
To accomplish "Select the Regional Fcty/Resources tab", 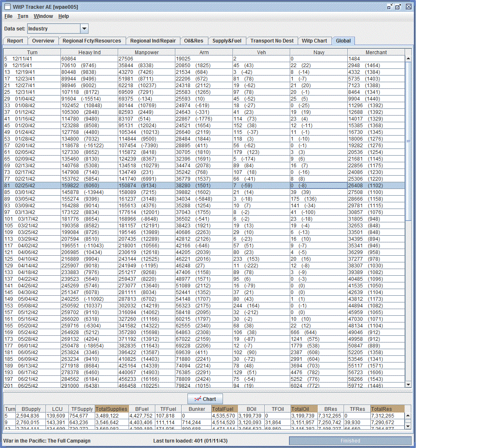I will pyautogui.click(x=92, y=41).
